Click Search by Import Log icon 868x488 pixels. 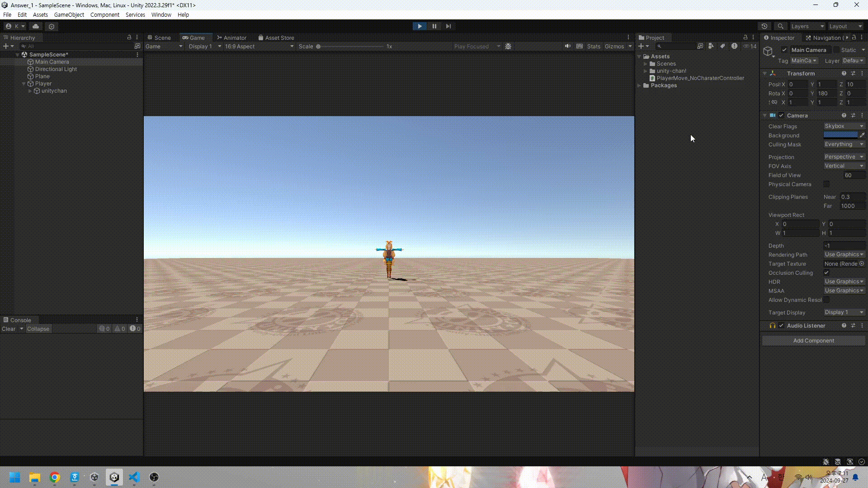coord(734,46)
